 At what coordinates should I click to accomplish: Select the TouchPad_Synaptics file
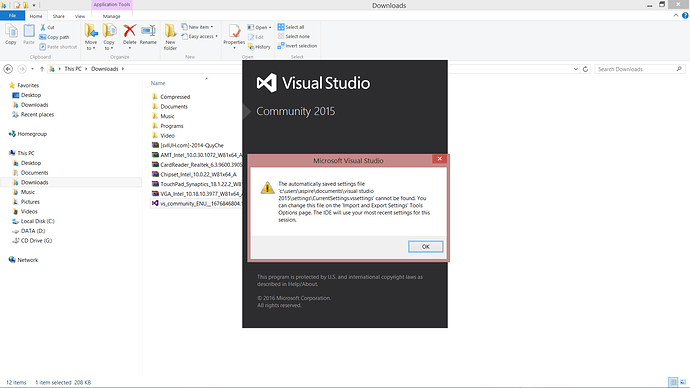pos(196,184)
